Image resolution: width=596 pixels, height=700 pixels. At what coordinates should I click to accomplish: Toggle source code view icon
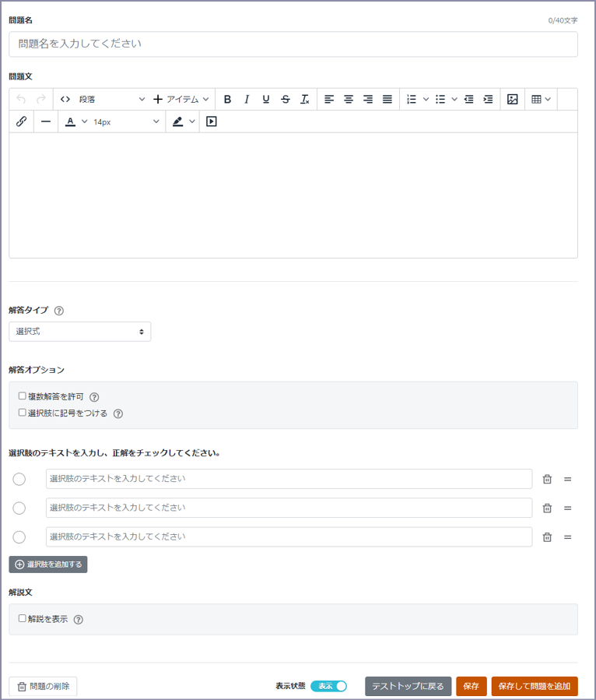coord(65,99)
